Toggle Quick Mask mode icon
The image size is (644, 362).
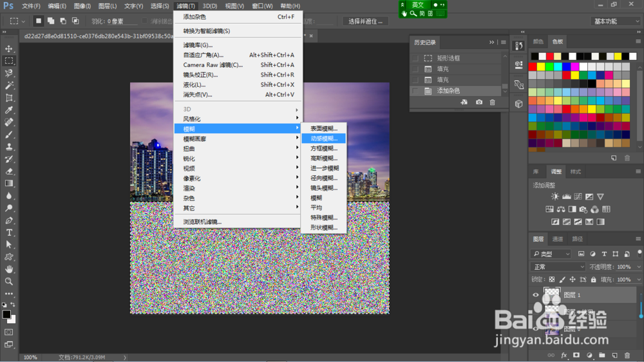click(8, 332)
